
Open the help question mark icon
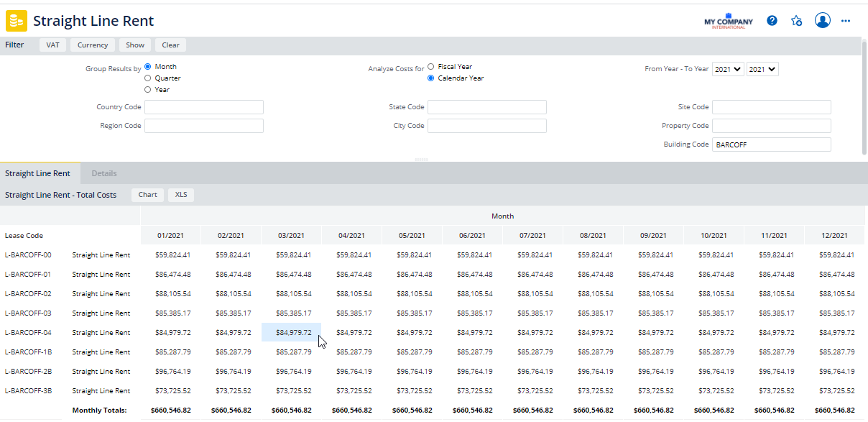(772, 21)
